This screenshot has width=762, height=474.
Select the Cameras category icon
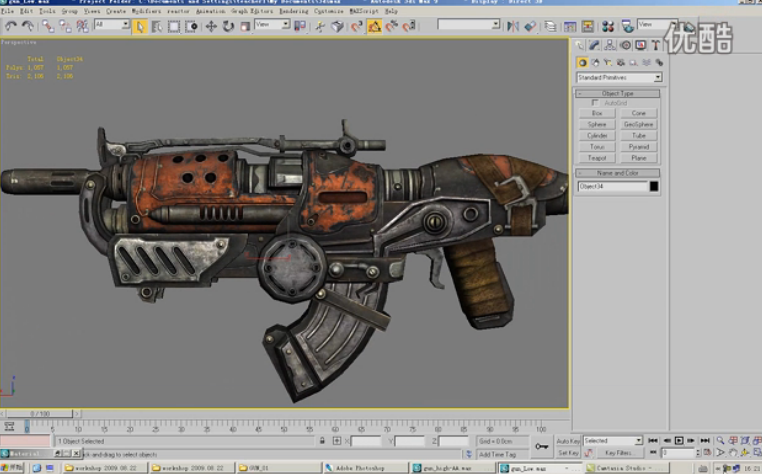click(621, 62)
